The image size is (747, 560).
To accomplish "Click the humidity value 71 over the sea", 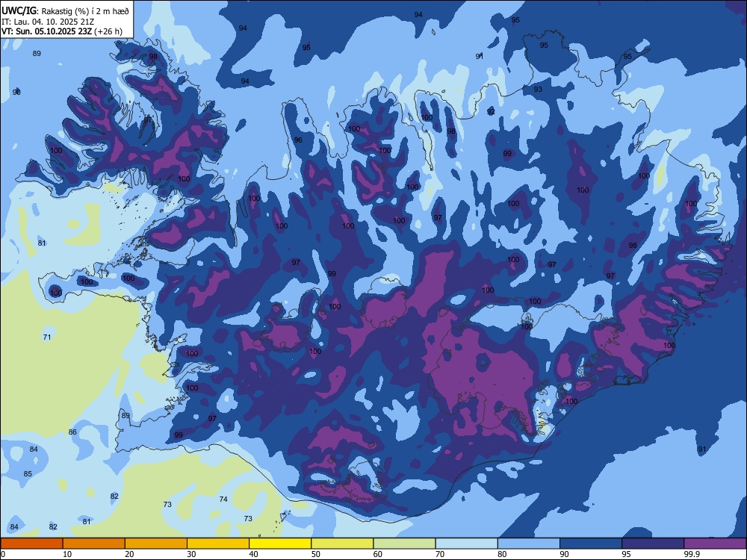I will tap(46, 337).
